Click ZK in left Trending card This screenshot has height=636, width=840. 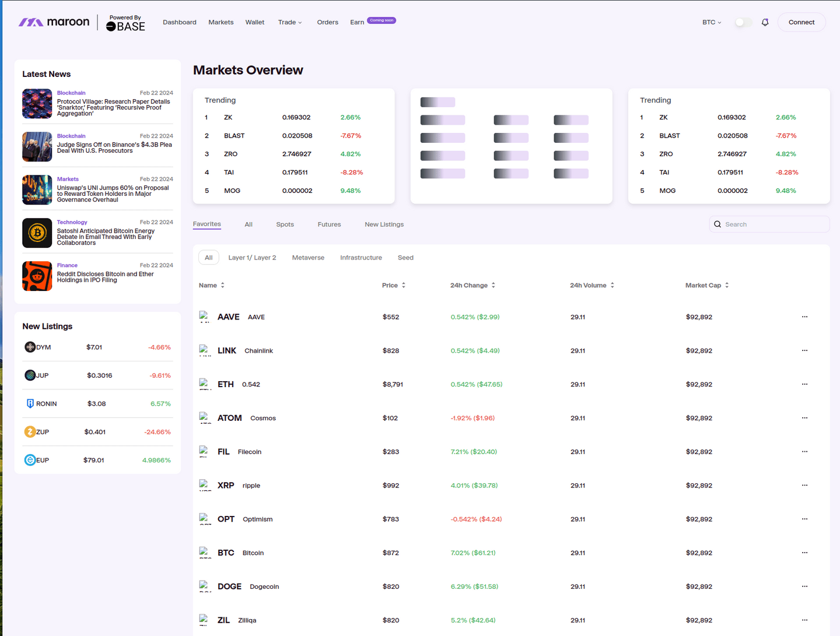(x=228, y=117)
